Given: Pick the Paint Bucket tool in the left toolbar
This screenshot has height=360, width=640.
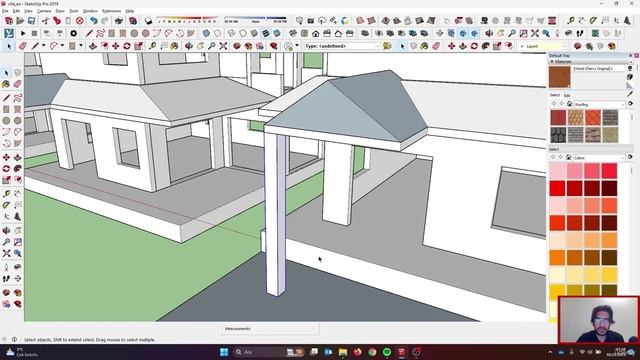Looking at the screenshot, I should [6, 84].
